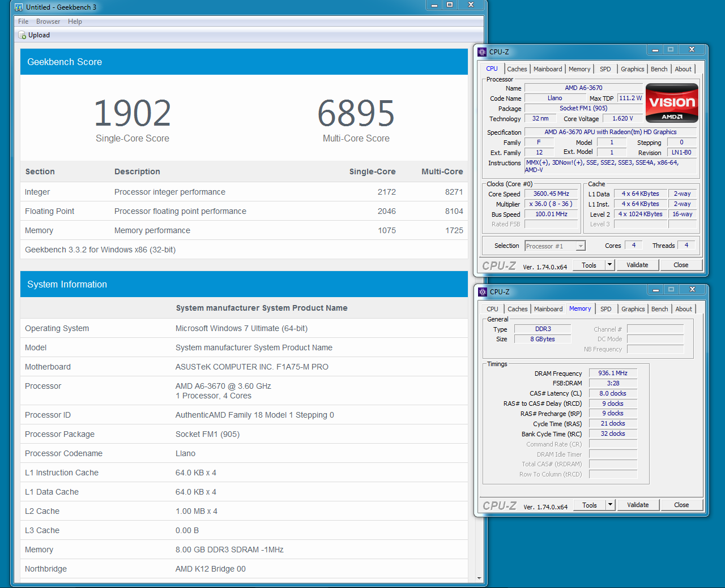Click Floating Point single-core value 2046
The image size is (725, 588).
387,211
